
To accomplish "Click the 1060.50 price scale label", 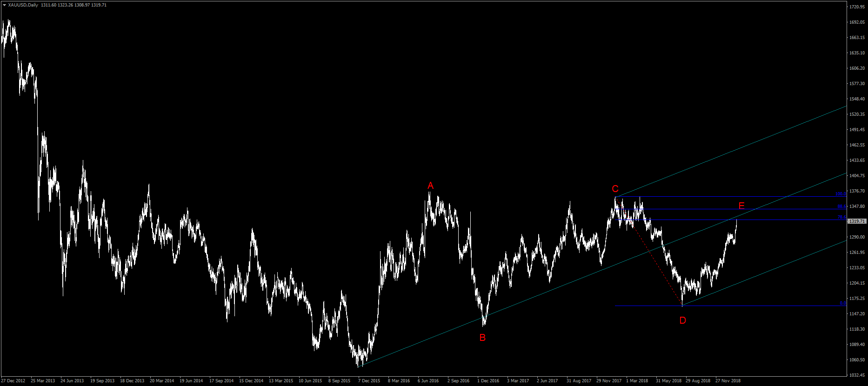I will pyautogui.click(x=857, y=360).
